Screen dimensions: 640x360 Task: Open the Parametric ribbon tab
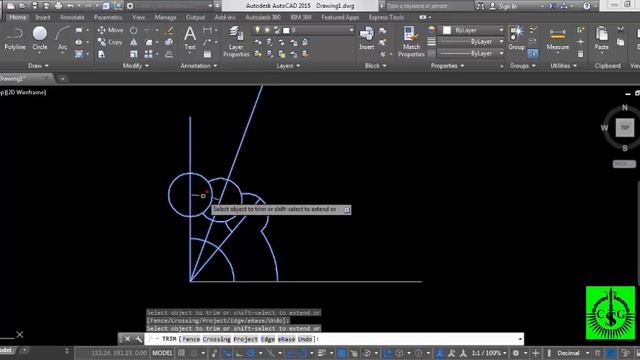(108, 18)
